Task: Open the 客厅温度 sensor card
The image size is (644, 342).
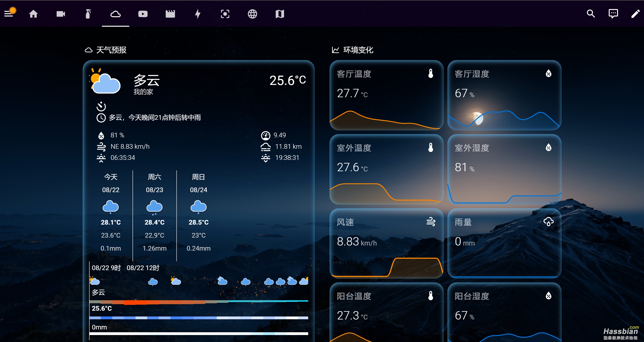Action: pyautogui.click(x=386, y=95)
